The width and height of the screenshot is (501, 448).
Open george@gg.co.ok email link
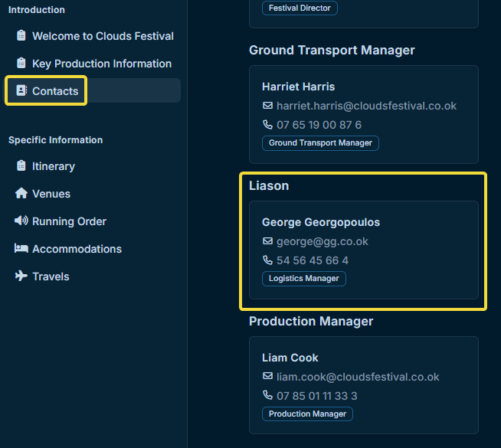322,241
